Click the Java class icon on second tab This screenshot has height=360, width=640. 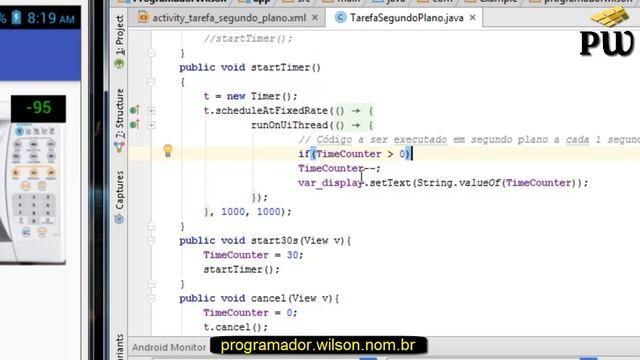340,18
